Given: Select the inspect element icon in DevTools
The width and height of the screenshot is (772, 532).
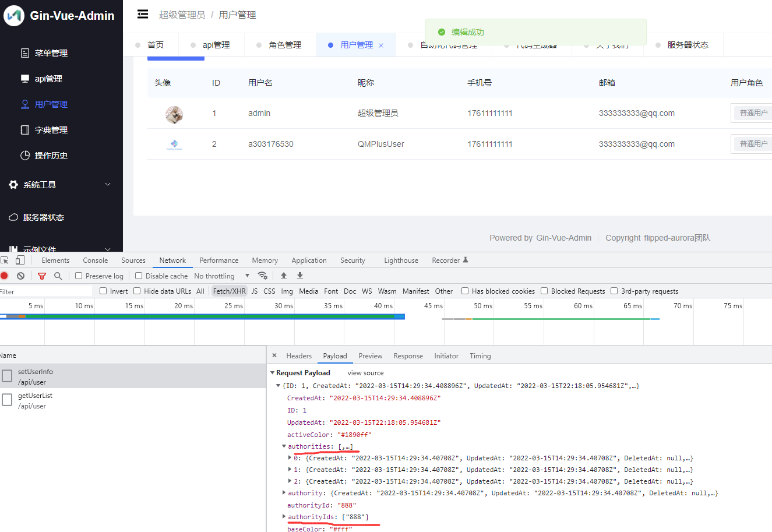Looking at the screenshot, I should [x=5, y=260].
